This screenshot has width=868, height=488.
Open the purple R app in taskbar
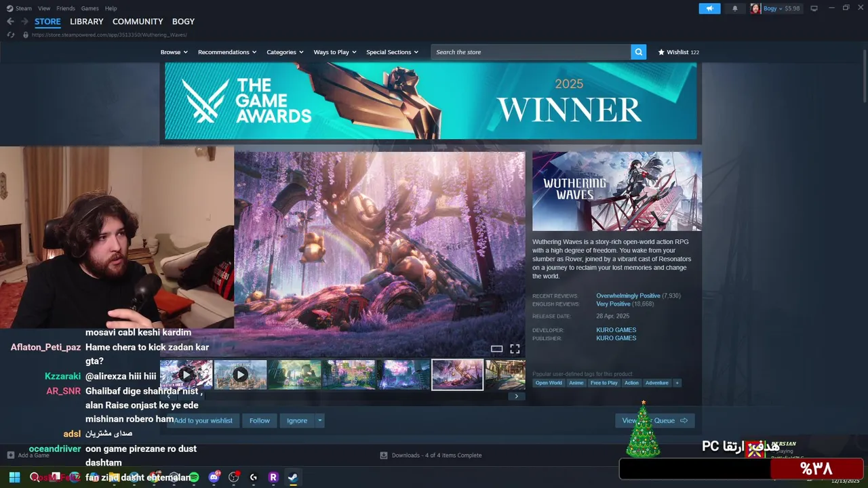273,477
